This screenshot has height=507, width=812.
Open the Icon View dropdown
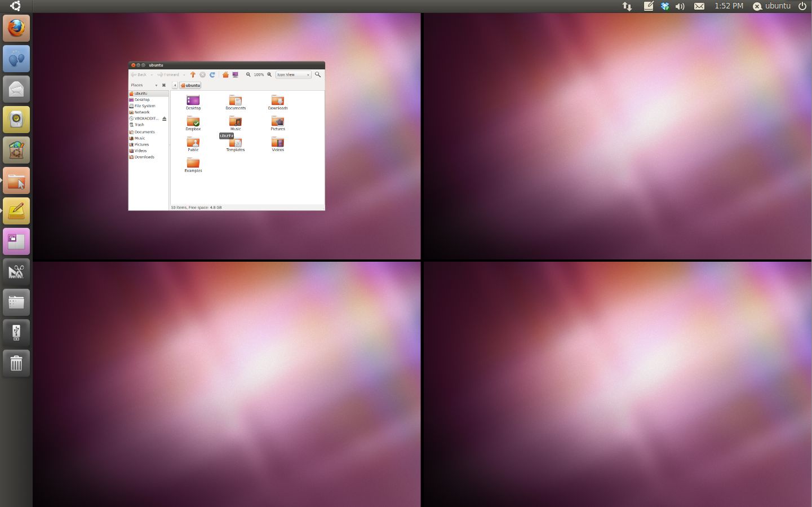(x=292, y=74)
